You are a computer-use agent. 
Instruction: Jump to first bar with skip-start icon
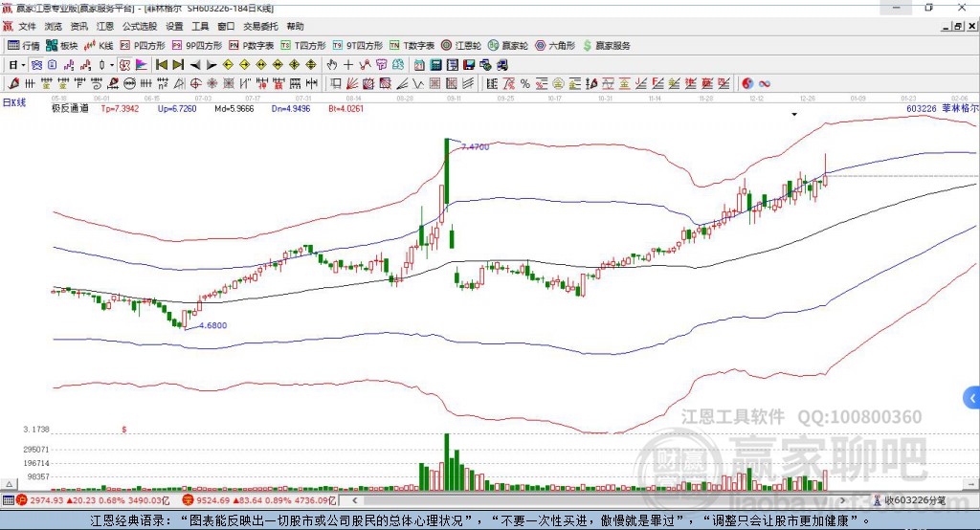click(x=161, y=65)
